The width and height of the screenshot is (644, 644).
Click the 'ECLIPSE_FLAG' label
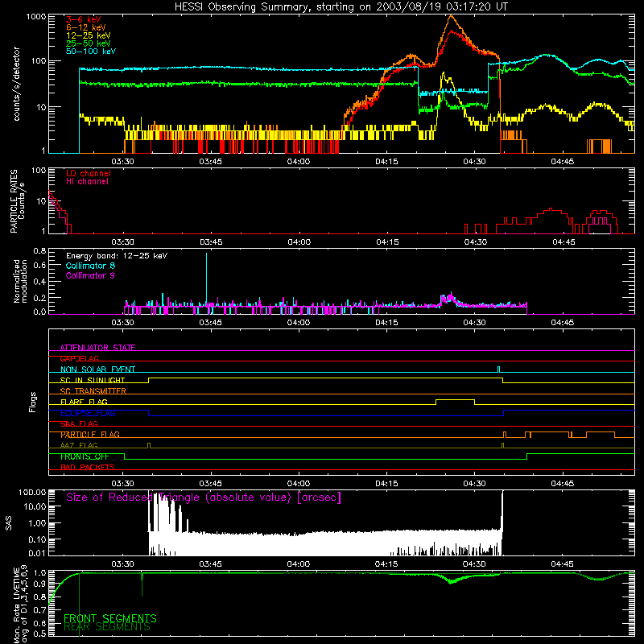point(88,413)
